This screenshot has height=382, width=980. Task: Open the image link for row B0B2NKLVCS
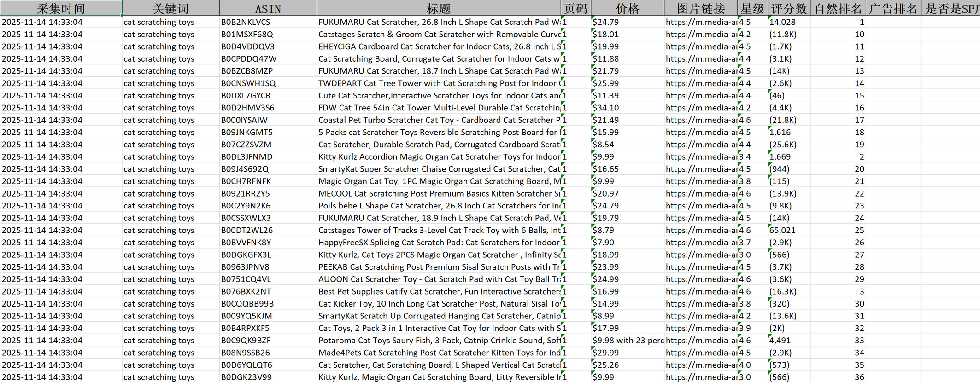[700, 22]
